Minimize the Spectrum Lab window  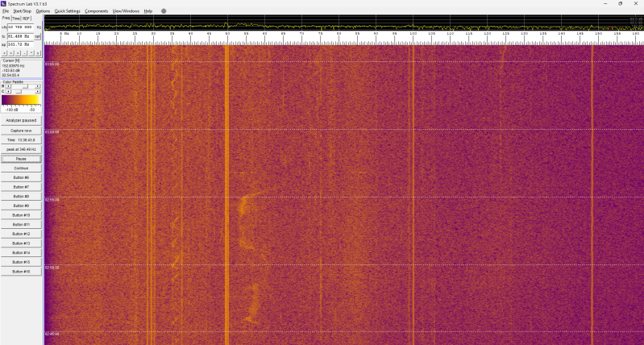click(605, 4)
